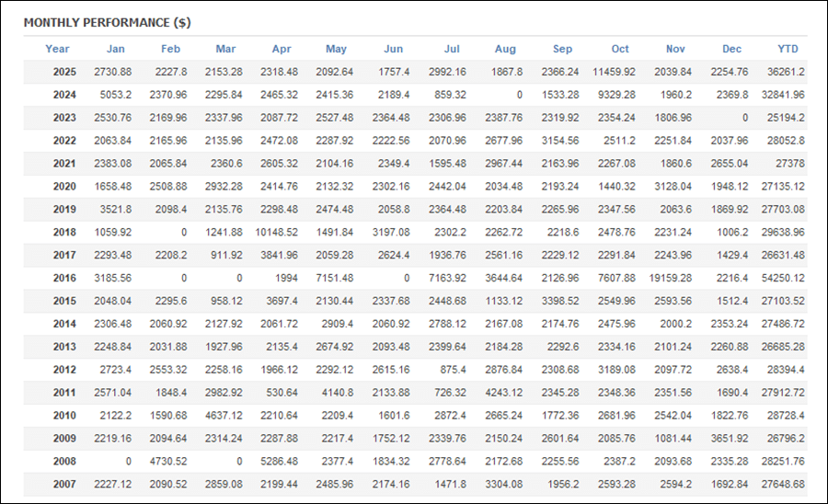The width and height of the screenshot is (828, 504).
Task: Click the 2018 April value 10148.52
Action: tap(274, 233)
